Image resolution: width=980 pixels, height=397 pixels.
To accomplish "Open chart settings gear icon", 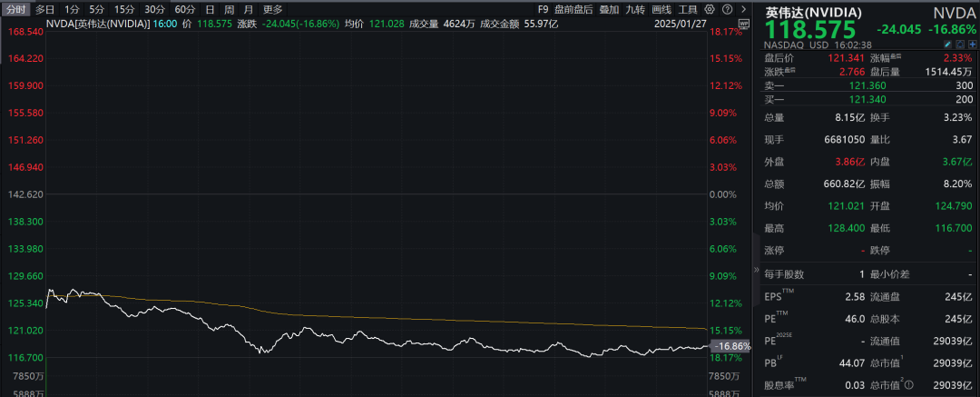I will coord(708,9).
